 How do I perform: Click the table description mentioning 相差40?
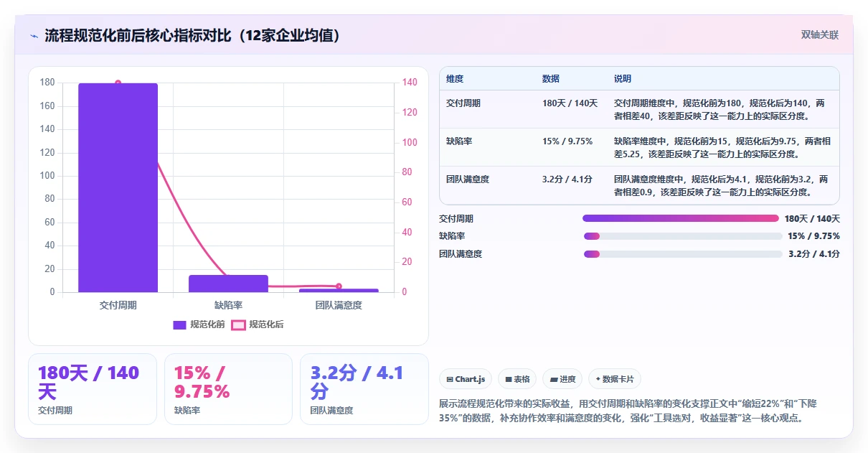pos(724,109)
